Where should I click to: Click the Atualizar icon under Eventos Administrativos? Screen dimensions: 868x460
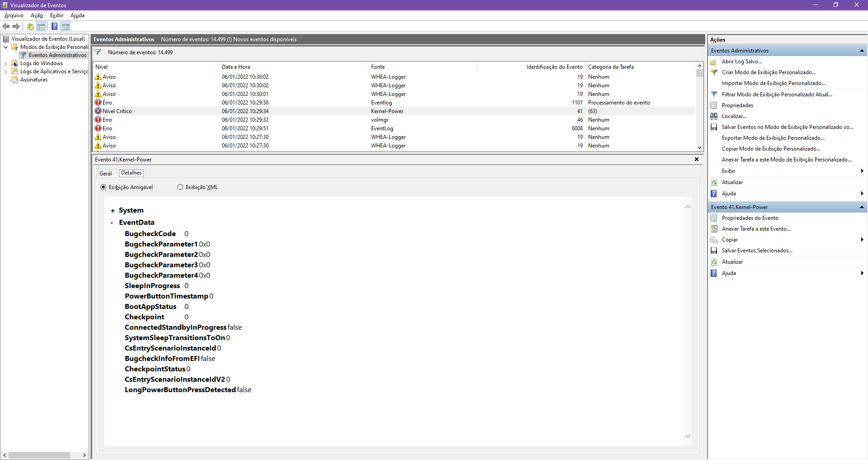714,182
